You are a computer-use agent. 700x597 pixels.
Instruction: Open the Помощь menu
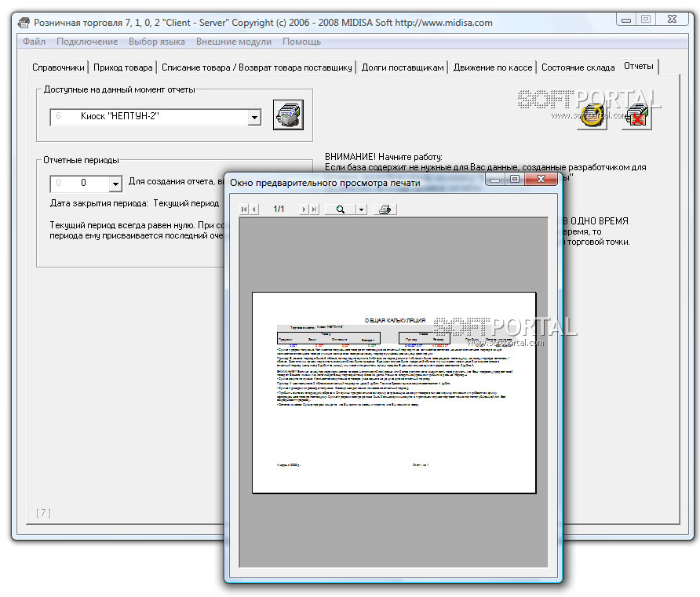tap(301, 42)
